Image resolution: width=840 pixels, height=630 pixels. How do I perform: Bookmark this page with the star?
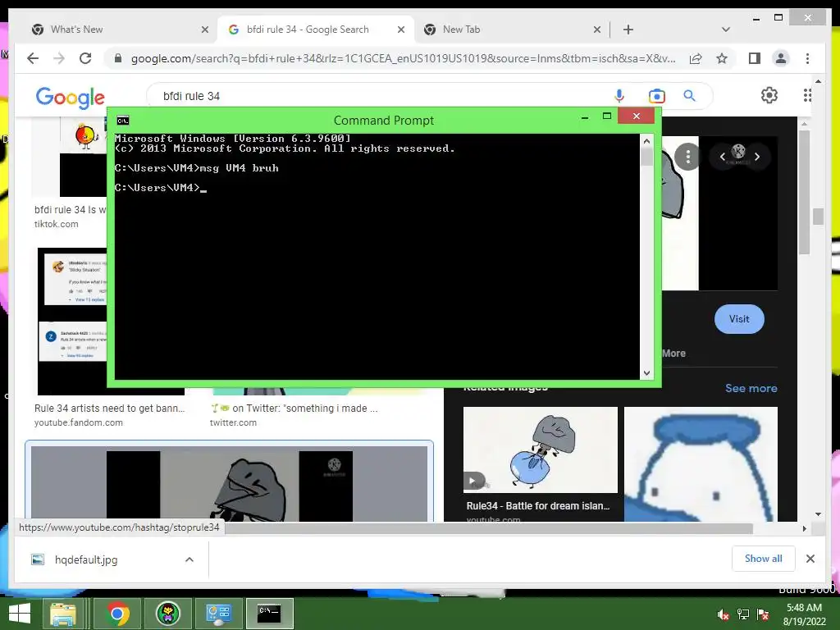click(x=722, y=58)
